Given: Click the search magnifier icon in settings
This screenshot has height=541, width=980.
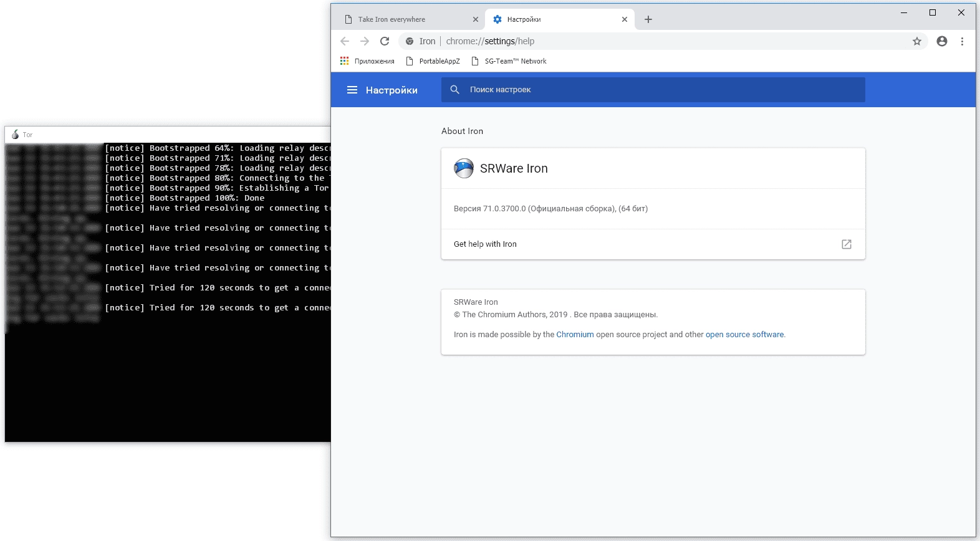Looking at the screenshot, I should click(455, 90).
